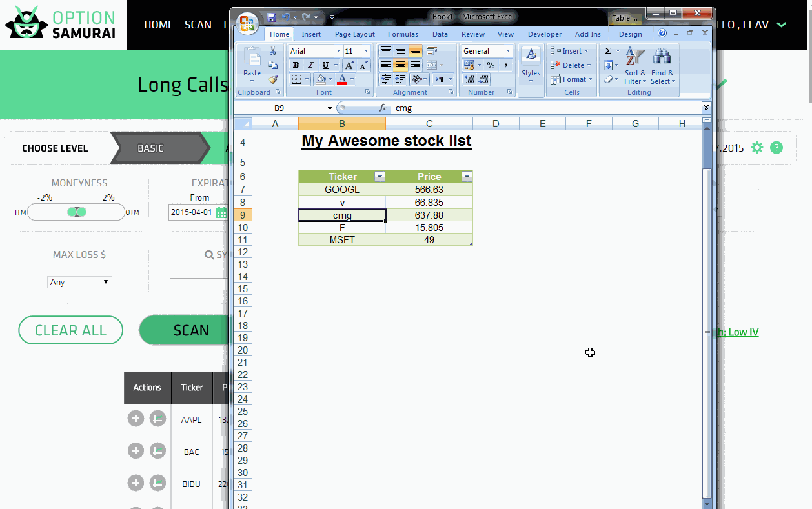812x509 pixels.
Task: Switch to the Formulas ribbon tab
Action: (403, 34)
